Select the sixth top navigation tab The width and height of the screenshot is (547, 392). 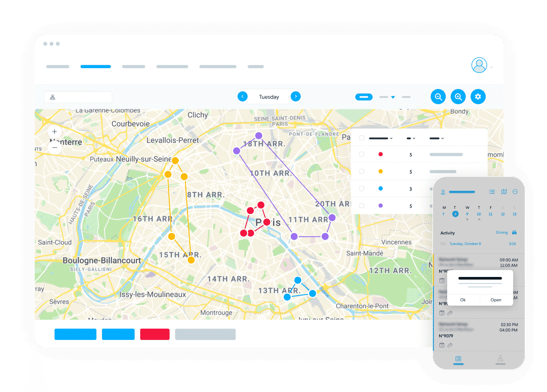(256, 67)
